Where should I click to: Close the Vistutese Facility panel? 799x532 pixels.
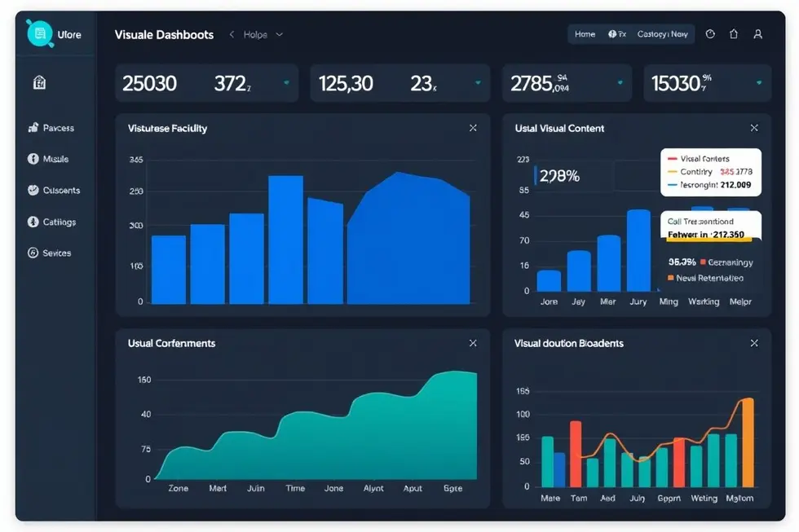click(473, 128)
